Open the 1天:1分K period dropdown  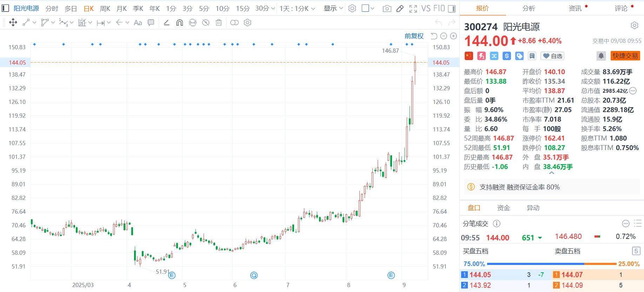point(297,8)
